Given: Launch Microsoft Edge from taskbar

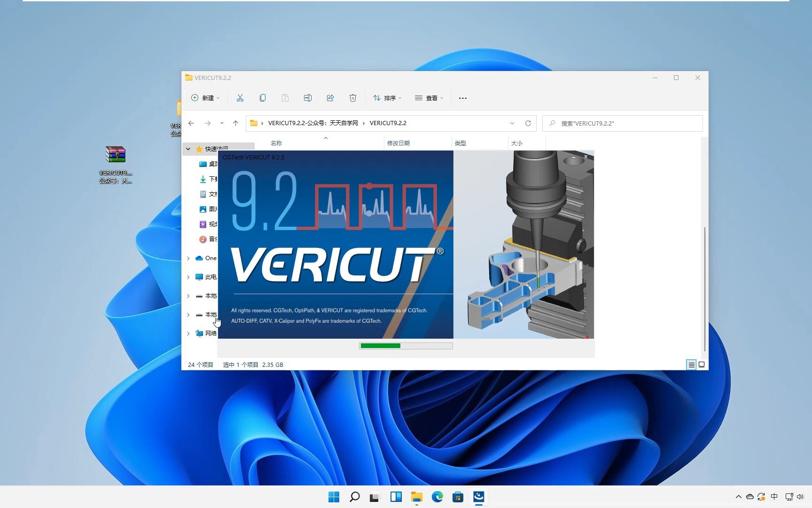Looking at the screenshot, I should [x=437, y=497].
